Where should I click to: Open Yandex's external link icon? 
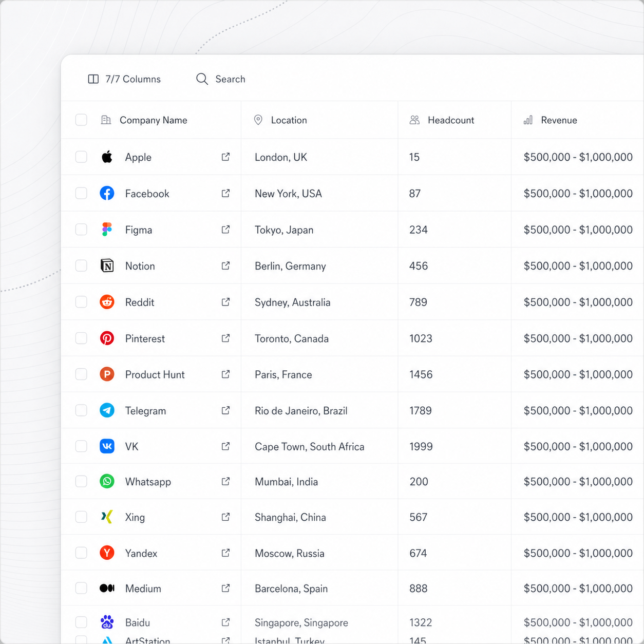click(x=225, y=553)
